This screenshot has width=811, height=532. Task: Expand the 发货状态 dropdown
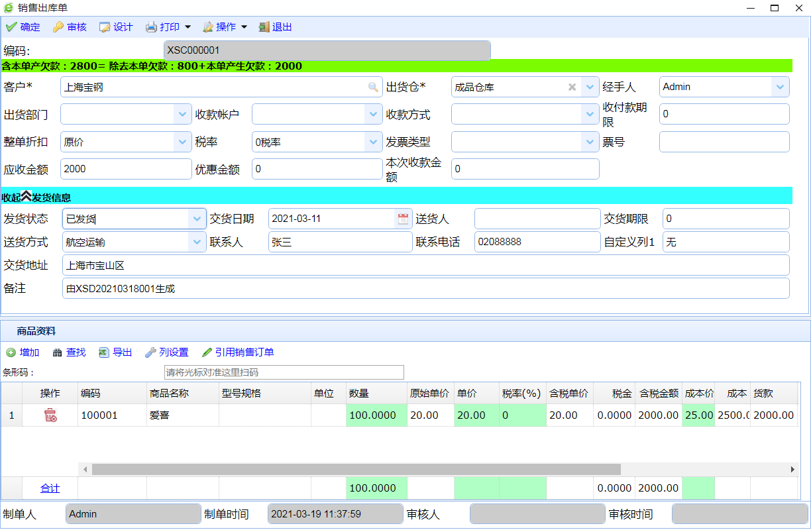point(197,219)
